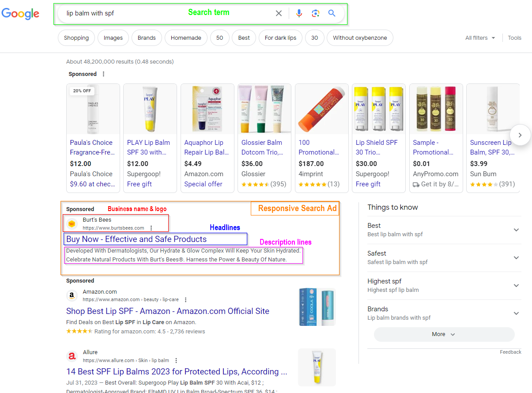Open three-dot menu beside Amazon lip-care URL
Screen dimensions: 532x393
click(x=186, y=300)
